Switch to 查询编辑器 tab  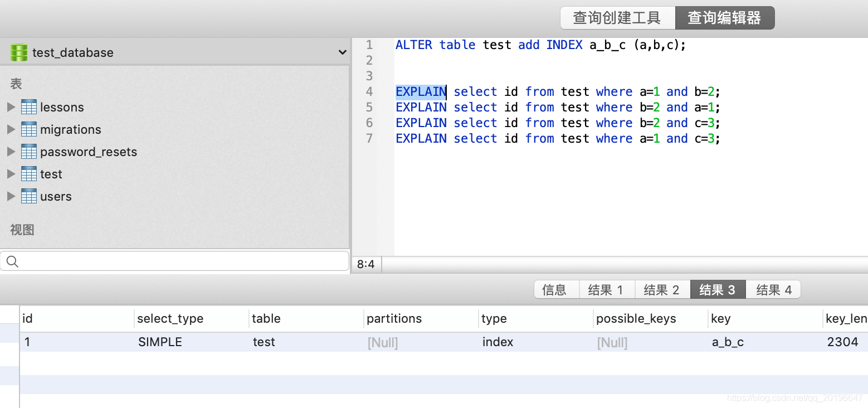[724, 18]
